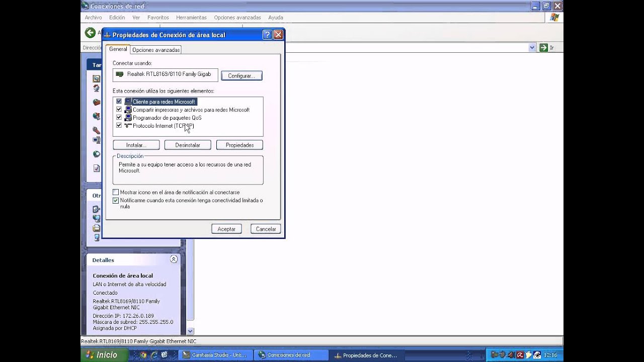This screenshot has width=644, height=362.
Task: Click LAN o Internet de alta velocidad text
Action: pyautogui.click(x=129, y=284)
